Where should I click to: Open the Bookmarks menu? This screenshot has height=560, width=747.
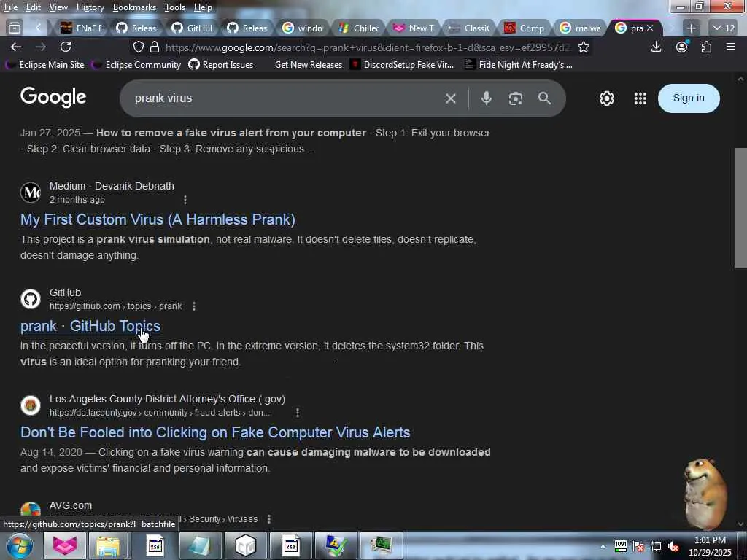click(134, 7)
